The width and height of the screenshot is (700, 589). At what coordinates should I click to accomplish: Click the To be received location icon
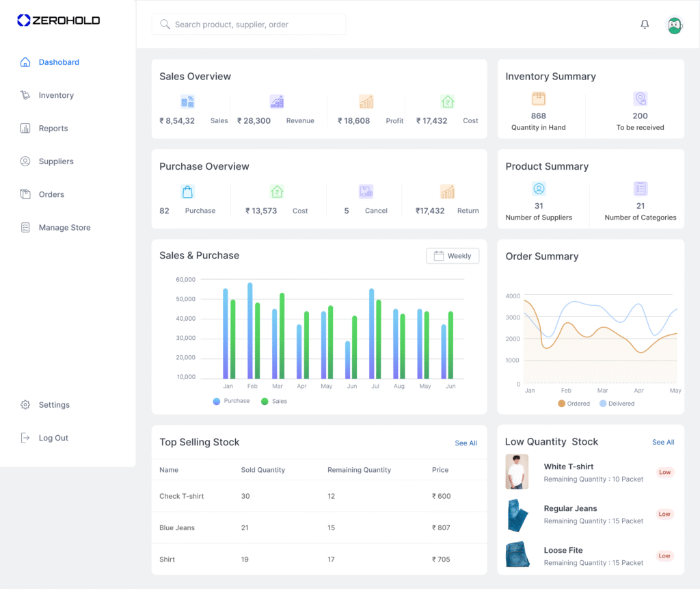coord(640,99)
